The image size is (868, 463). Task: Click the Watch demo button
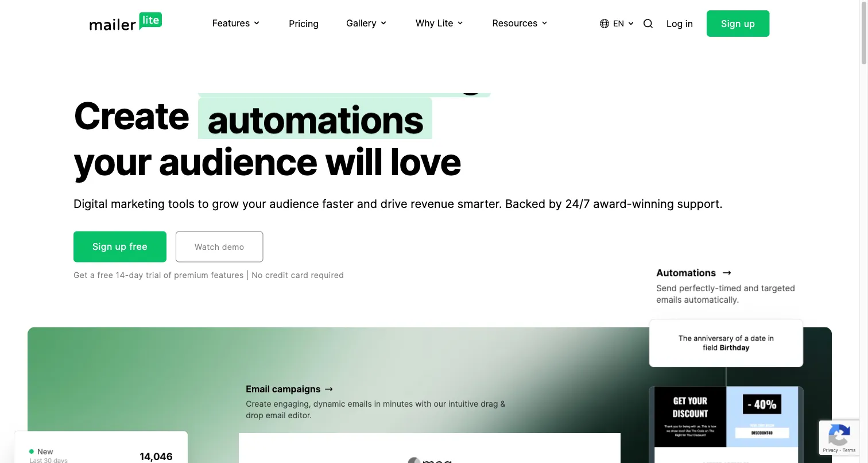coord(219,246)
